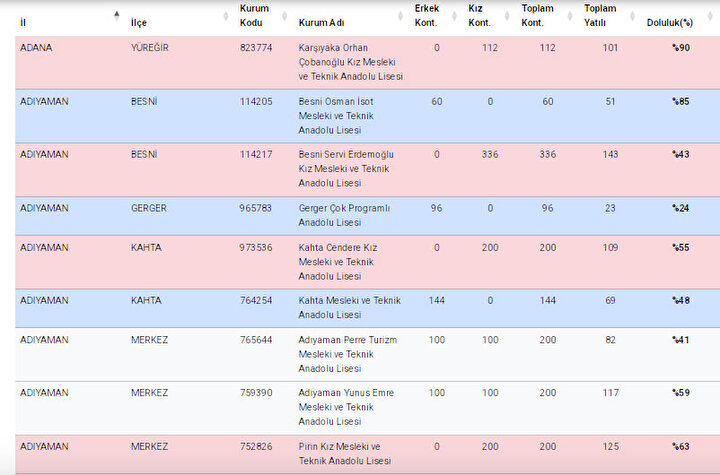The image size is (720, 475).
Task: Select the %41 occupancy value
Action: 681,340
